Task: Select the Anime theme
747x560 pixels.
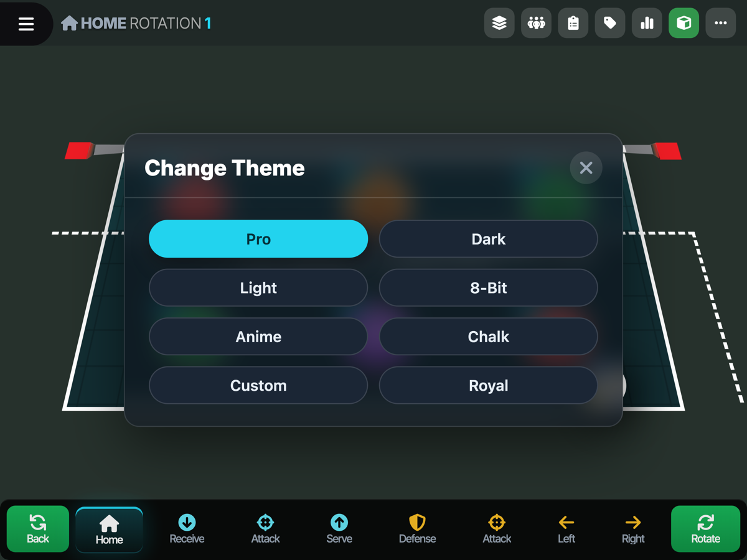Action: (258, 337)
